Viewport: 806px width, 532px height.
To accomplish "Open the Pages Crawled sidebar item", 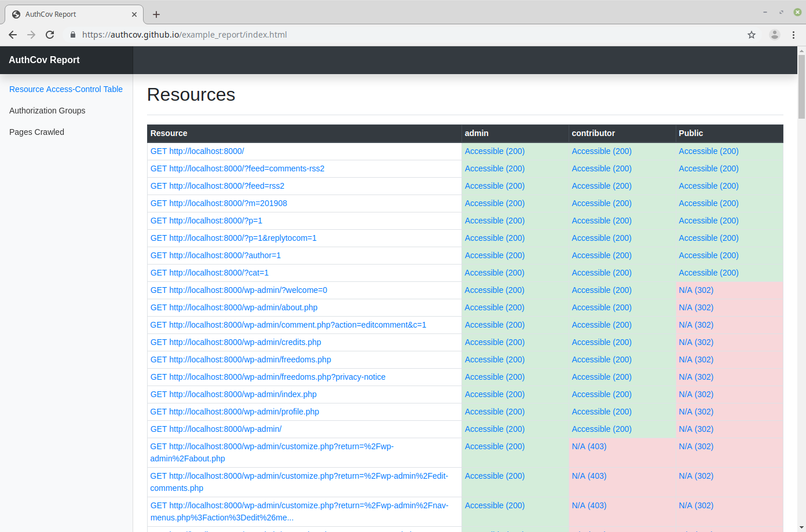I will click(x=37, y=132).
